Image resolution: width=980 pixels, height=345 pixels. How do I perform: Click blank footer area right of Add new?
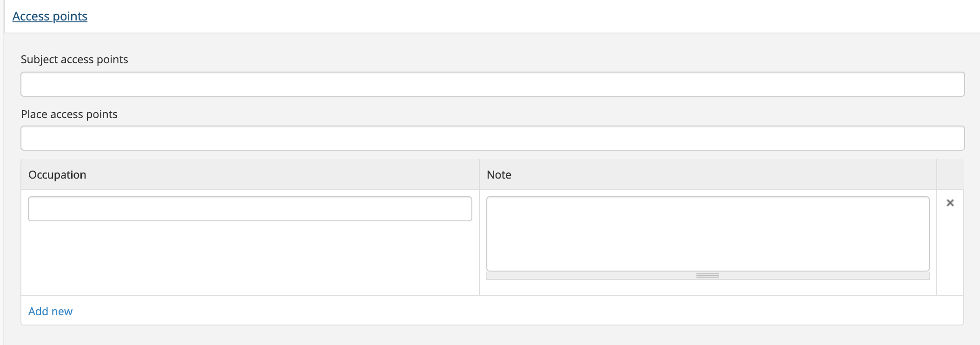tap(511, 311)
